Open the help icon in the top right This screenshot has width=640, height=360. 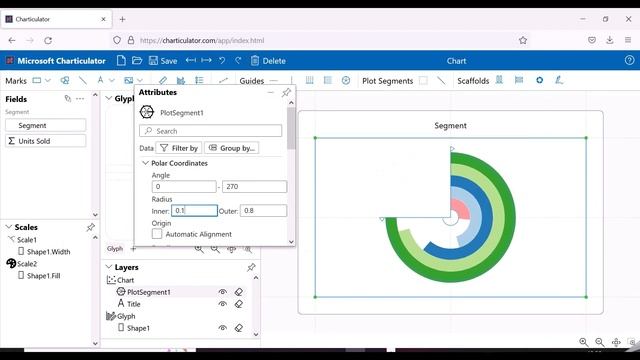click(629, 60)
